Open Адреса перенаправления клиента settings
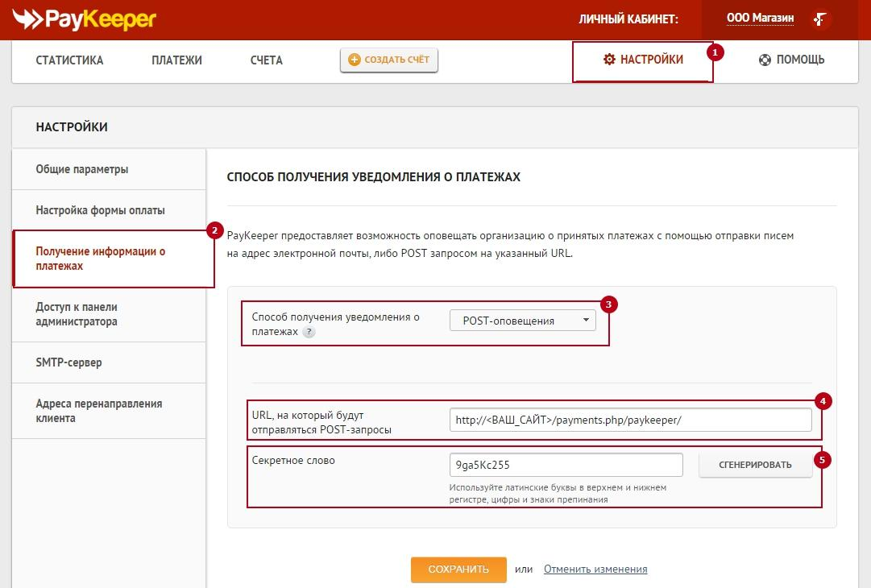Image resolution: width=871 pixels, height=588 pixels. point(98,411)
